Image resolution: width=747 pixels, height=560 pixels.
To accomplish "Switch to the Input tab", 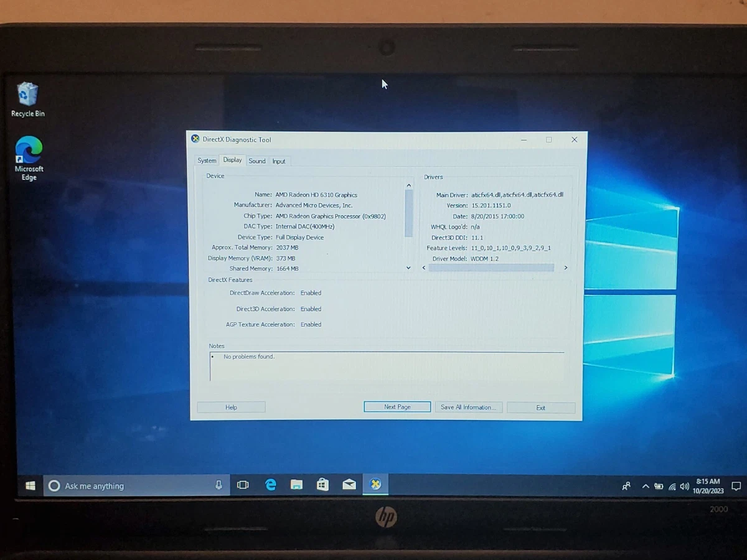I will coord(279,161).
